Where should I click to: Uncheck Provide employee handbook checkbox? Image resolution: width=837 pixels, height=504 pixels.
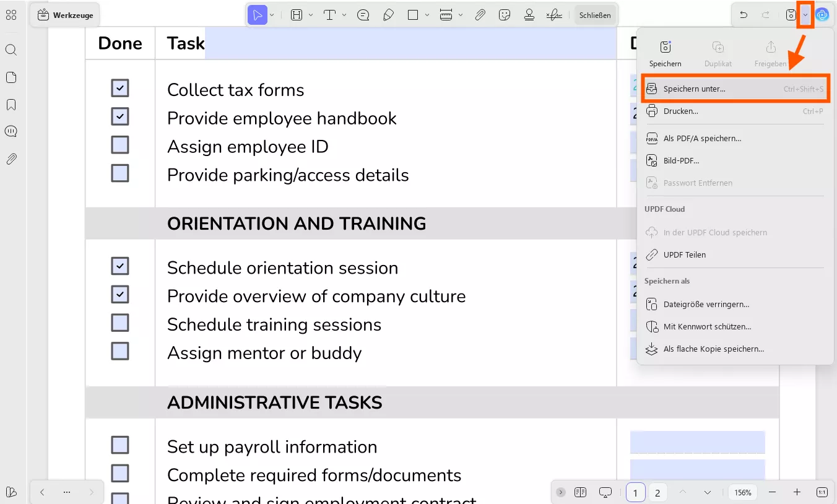coord(120,116)
